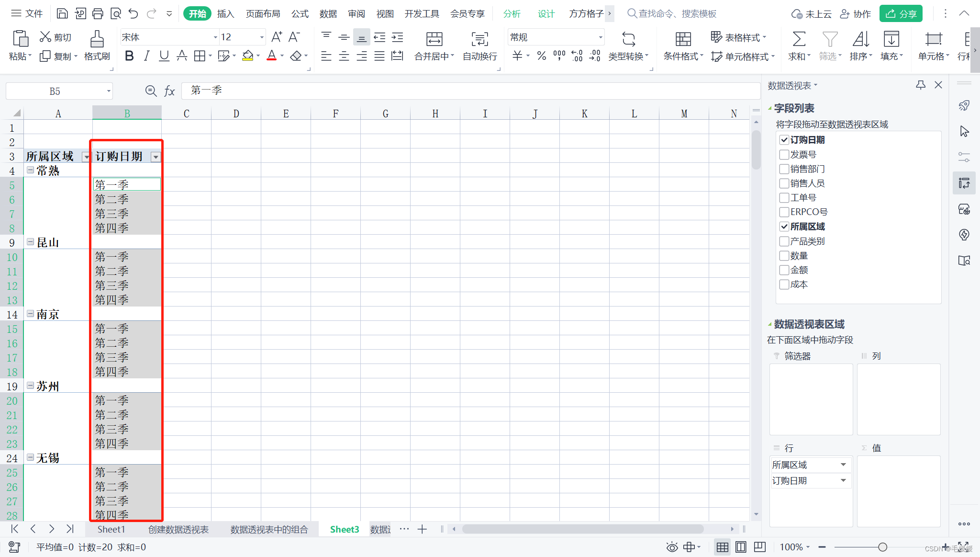
Task: Click the Align left icon
Action: tap(326, 56)
